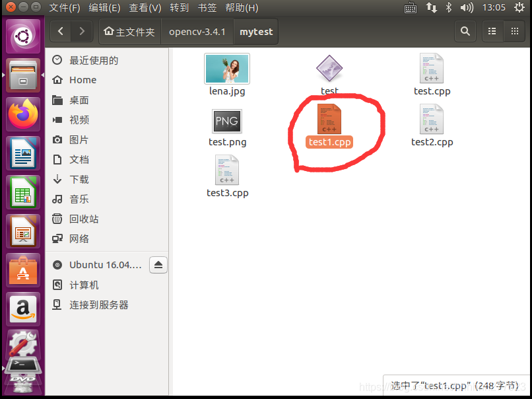Viewport: 532px width, 399px height.
Task: Click the volume icon in the top panel
Action: pyautogui.click(x=467, y=7)
